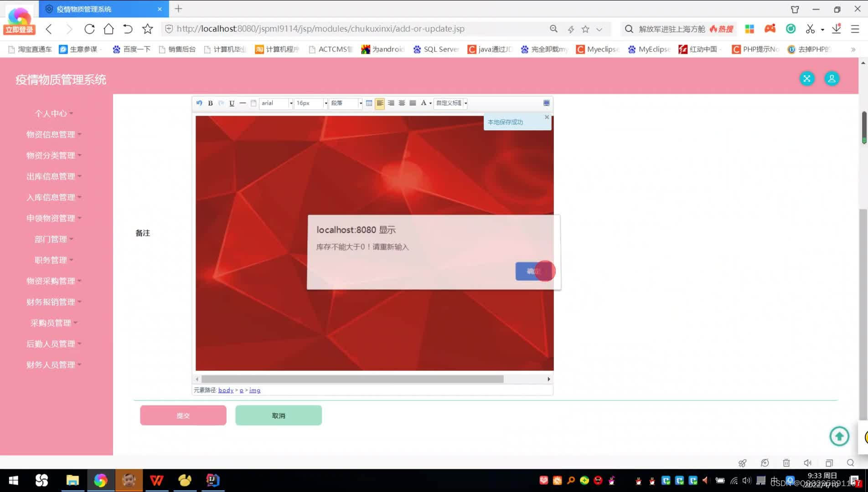
Task: Expand the 入库信息管理 menu
Action: 54,197
